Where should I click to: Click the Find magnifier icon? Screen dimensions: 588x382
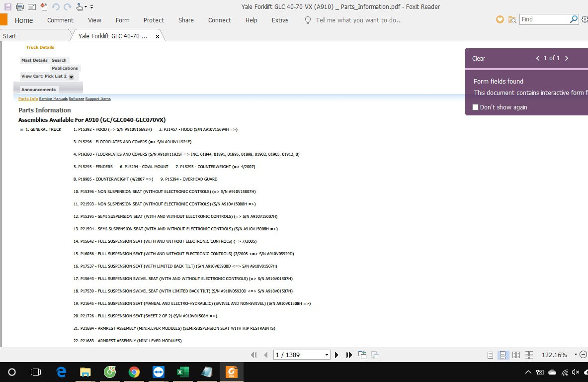(574, 19)
